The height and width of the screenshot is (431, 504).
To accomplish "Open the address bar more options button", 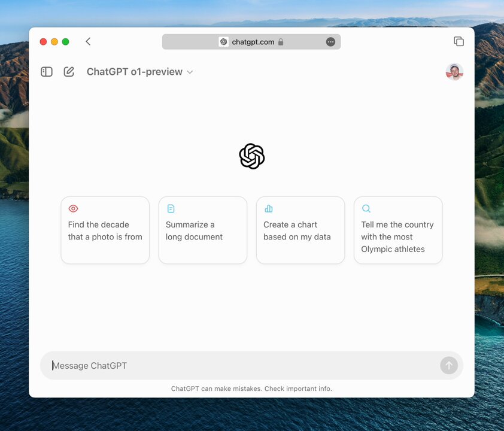I will pyautogui.click(x=330, y=42).
